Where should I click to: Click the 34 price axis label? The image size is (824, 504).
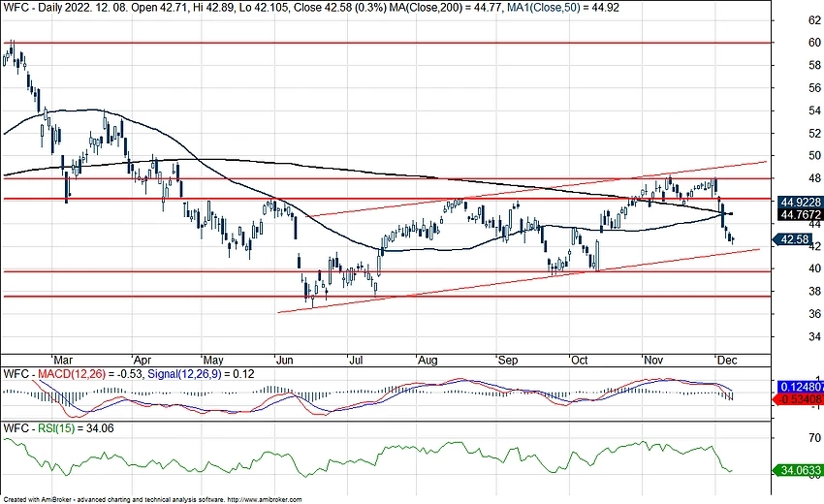(x=814, y=336)
